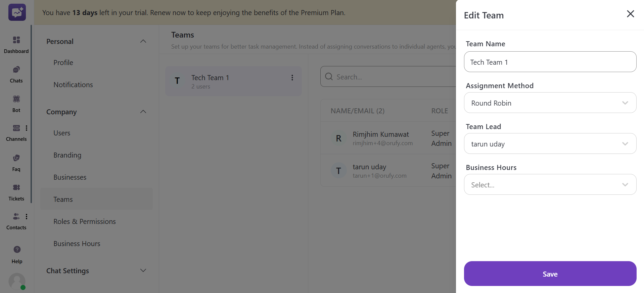644x293 pixels.
Task: Go to Chats in the sidebar
Action: (x=16, y=70)
